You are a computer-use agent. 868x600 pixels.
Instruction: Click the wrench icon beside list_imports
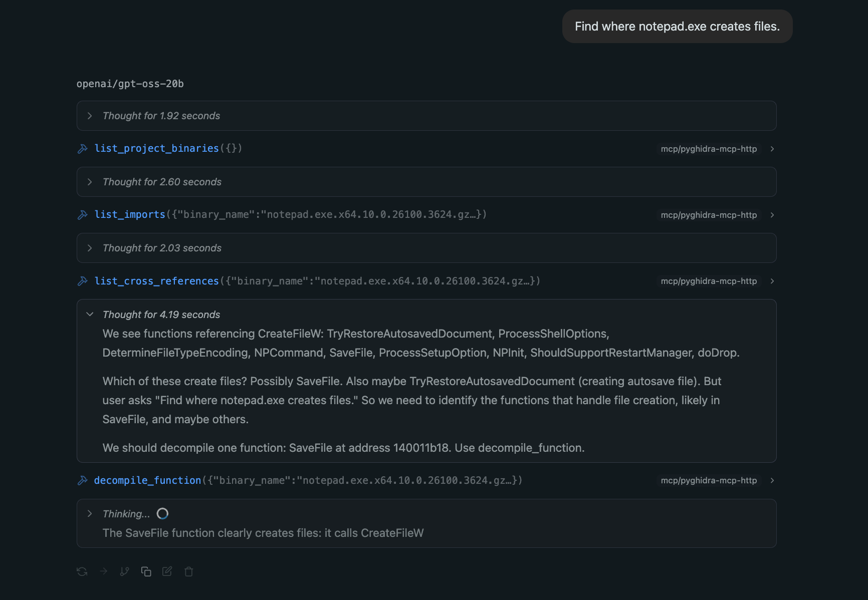[x=83, y=215]
